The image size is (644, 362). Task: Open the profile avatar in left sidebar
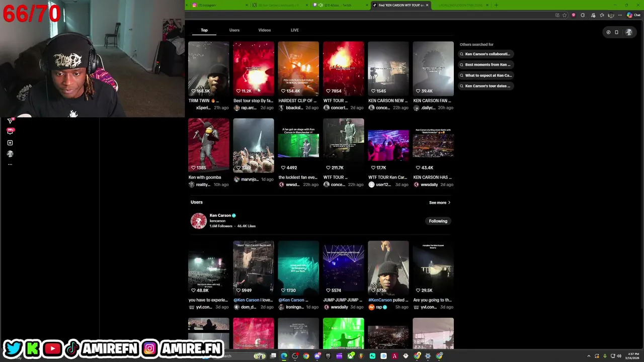click(10, 154)
